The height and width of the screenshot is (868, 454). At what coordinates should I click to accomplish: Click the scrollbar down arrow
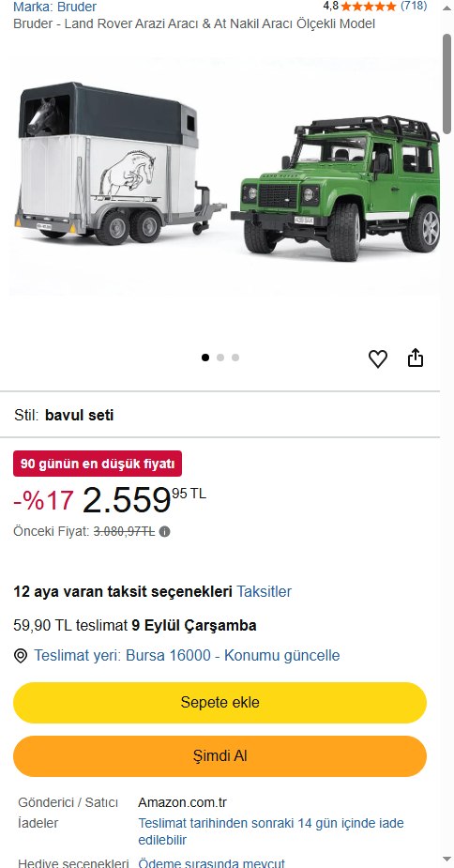(446, 860)
